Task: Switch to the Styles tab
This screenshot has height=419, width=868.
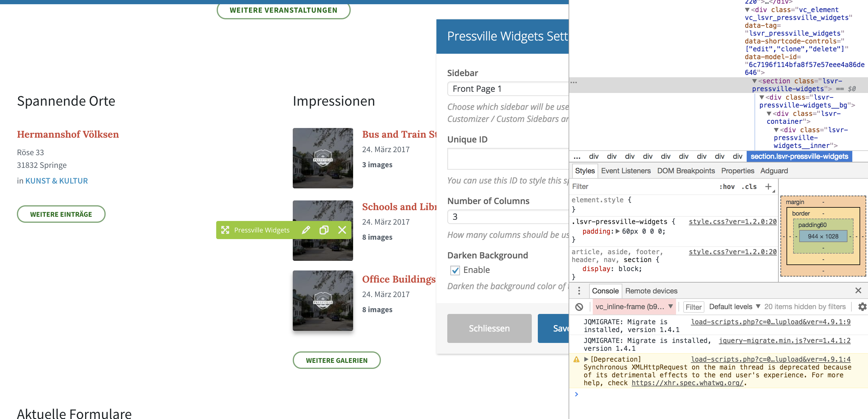Action: (x=585, y=171)
